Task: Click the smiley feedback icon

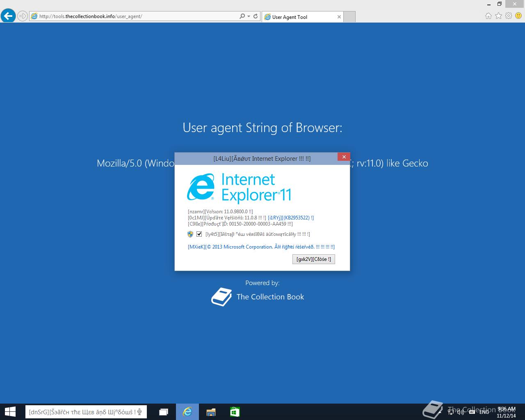Action: pos(518,16)
